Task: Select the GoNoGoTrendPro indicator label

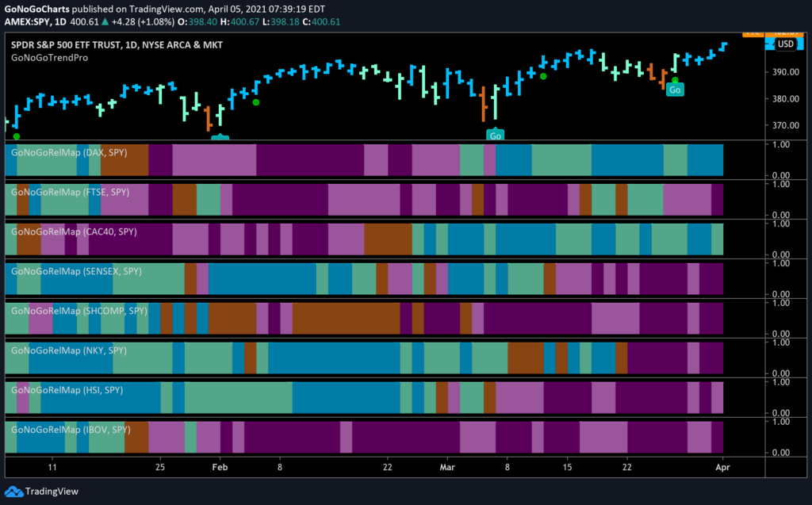Action: [50, 58]
